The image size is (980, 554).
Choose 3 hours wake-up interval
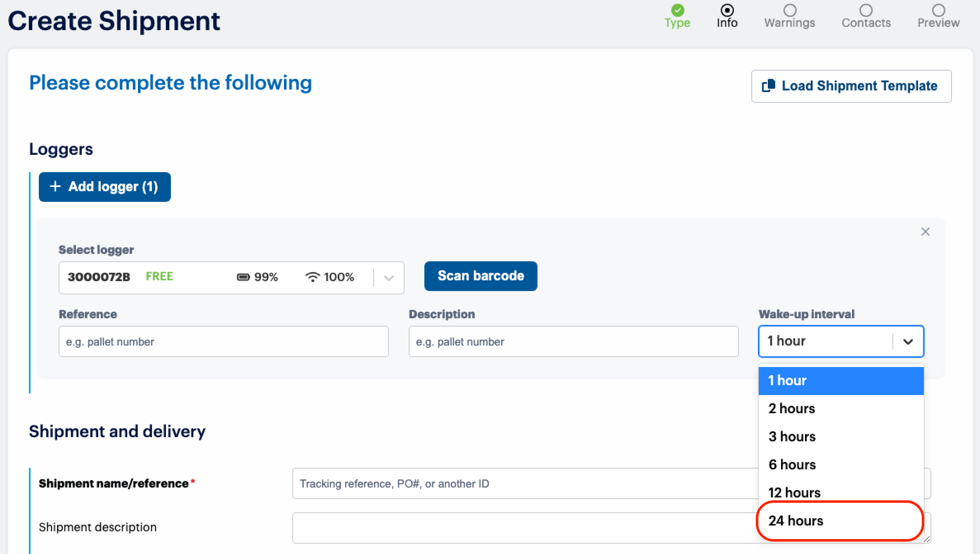[841, 437]
